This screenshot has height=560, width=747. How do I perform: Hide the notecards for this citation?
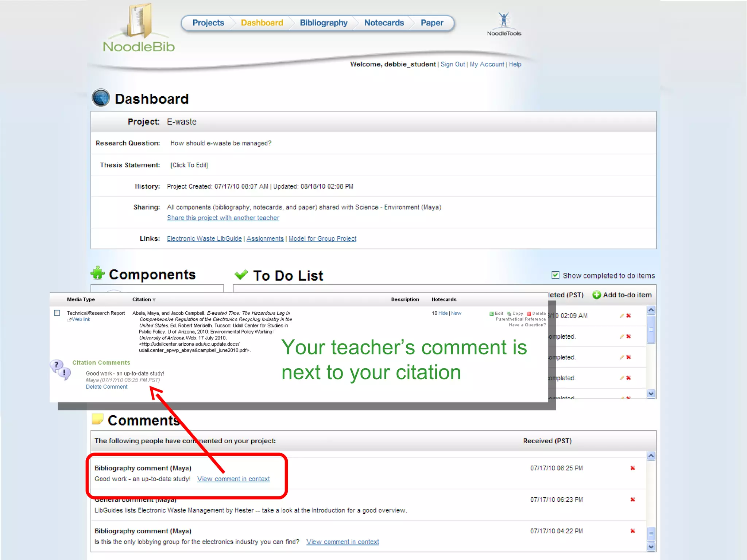[443, 313]
